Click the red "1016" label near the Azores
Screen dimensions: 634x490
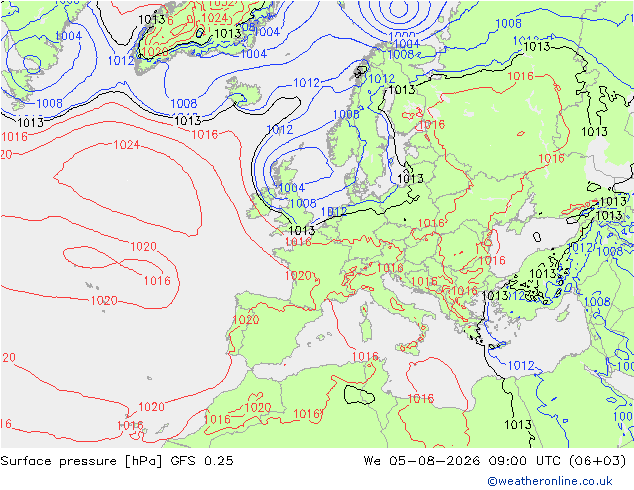click(x=157, y=281)
